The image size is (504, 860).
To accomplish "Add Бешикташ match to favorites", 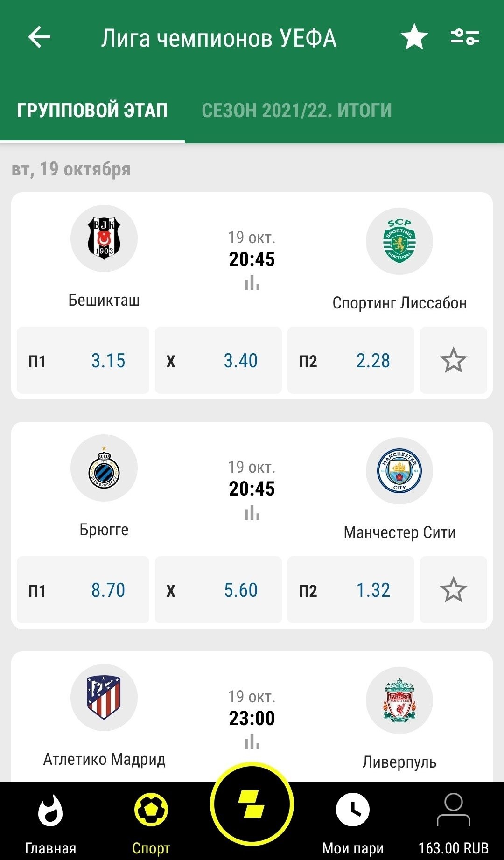I will coord(453,361).
